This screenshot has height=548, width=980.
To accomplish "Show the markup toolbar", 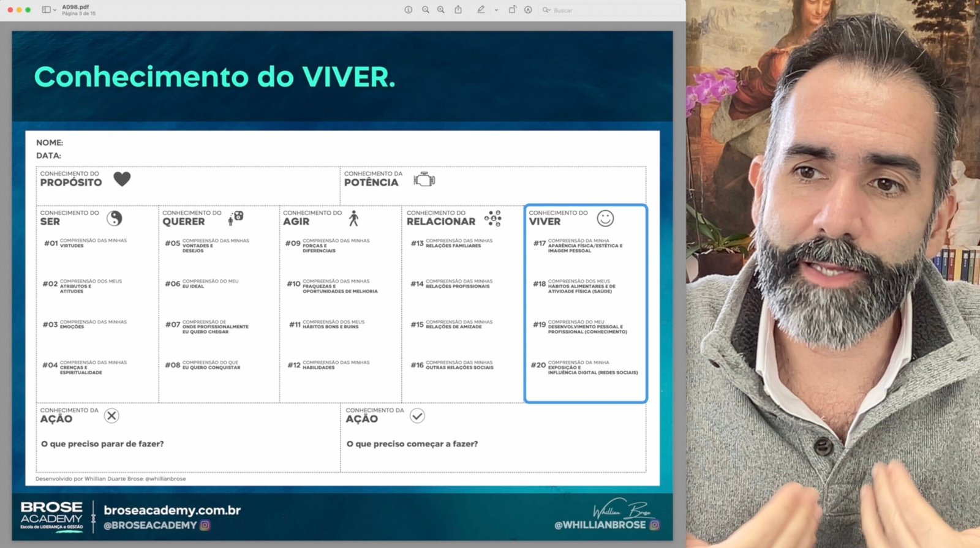I will (528, 10).
